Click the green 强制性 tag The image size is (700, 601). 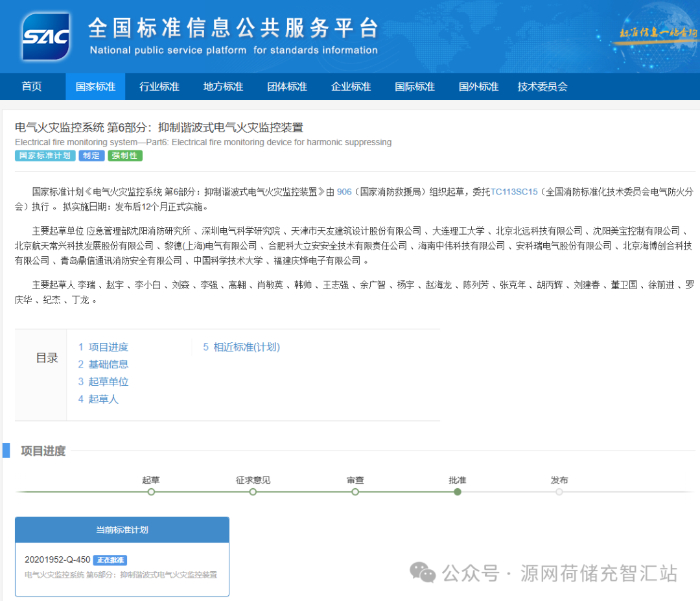click(125, 156)
